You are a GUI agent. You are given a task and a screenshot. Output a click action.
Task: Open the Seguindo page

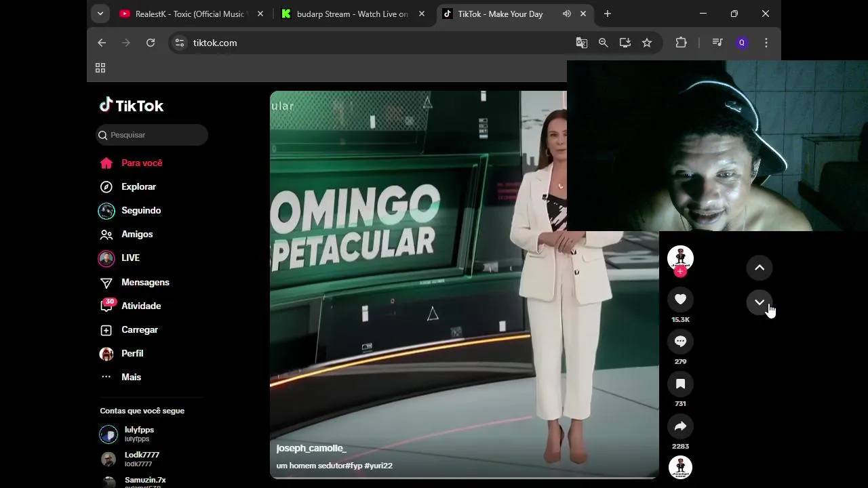coord(130,210)
